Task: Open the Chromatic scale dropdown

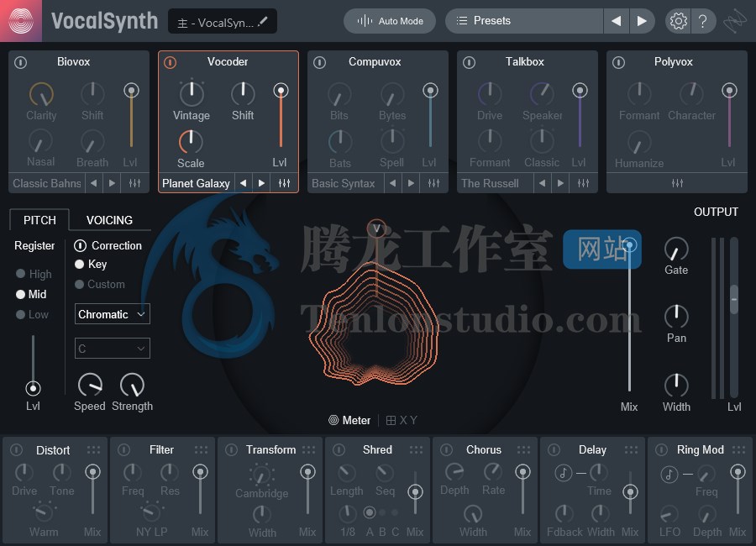Action: point(113,314)
